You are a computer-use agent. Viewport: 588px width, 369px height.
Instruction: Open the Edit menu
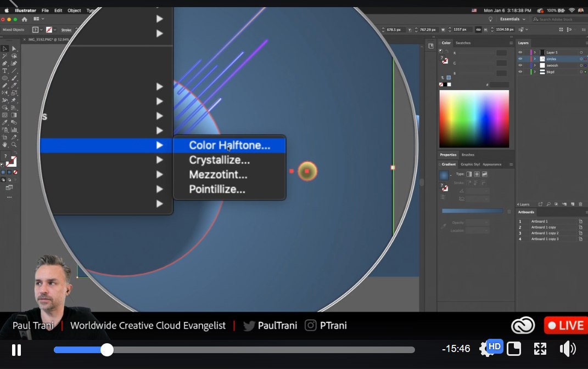[x=58, y=10]
